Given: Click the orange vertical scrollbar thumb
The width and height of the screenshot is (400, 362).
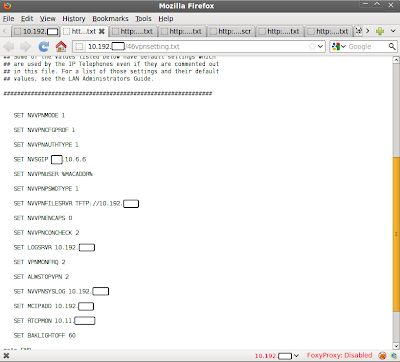Looking at the screenshot, I should pos(396,234).
